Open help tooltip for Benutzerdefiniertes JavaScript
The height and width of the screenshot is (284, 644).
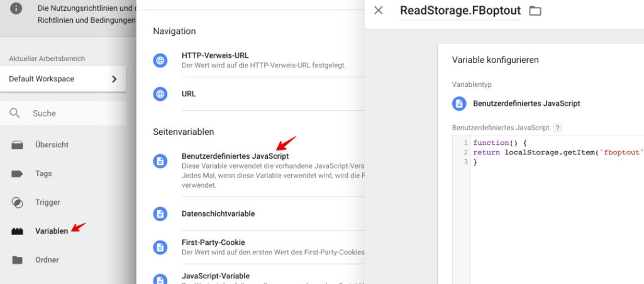click(x=557, y=128)
